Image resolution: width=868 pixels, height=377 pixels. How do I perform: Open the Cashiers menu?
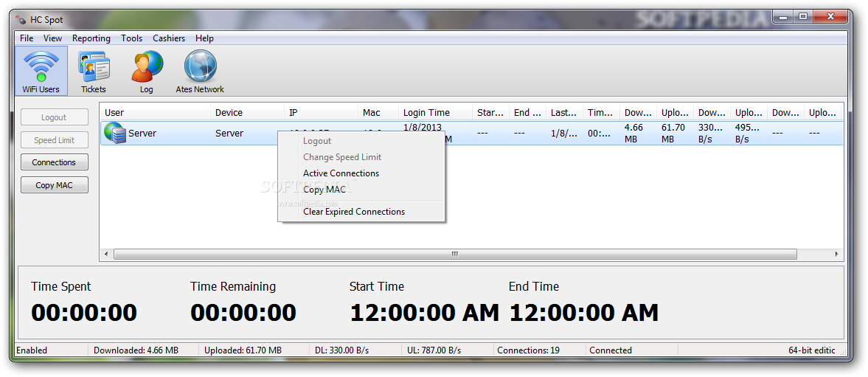click(169, 38)
